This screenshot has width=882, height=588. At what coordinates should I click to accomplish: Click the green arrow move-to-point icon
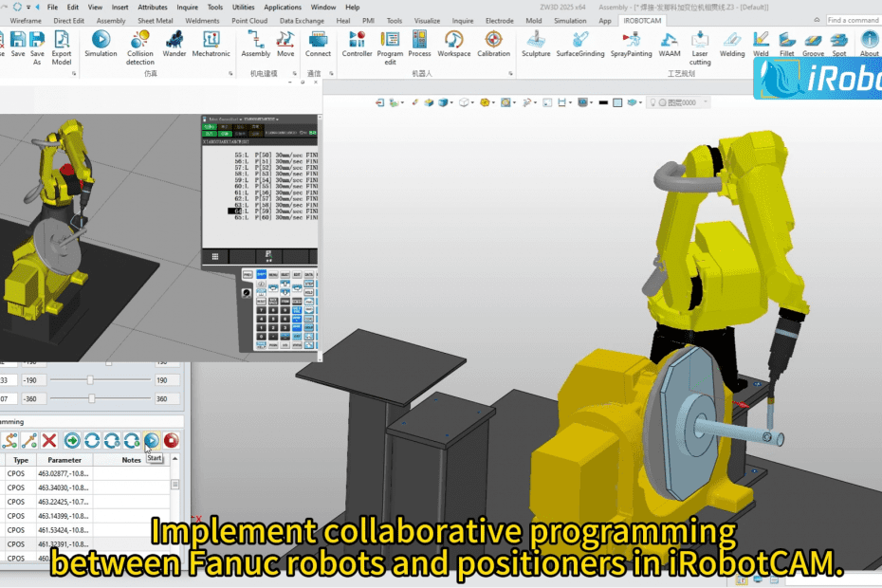72,440
